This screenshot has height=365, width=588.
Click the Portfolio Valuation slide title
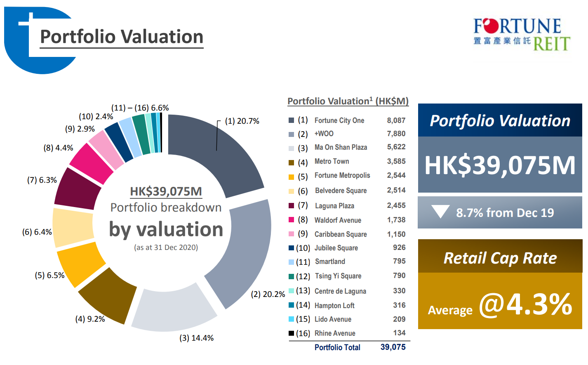[122, 37]
